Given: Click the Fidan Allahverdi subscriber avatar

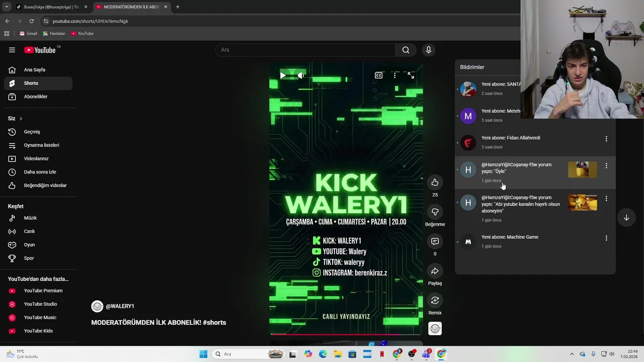Looking at the screenshot, I should tap(468, 143).
